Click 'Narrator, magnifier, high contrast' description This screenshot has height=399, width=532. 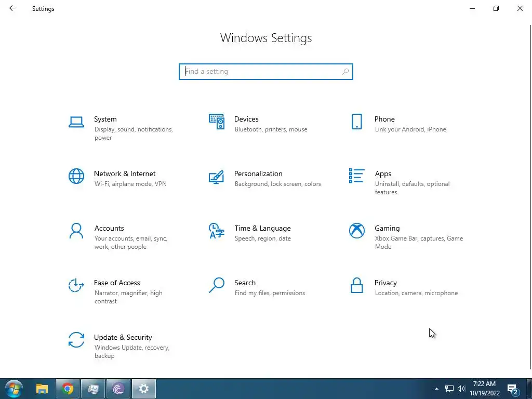coord(128,297)
